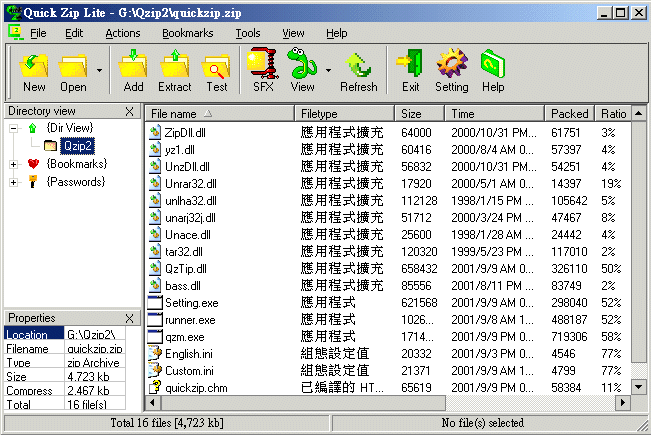The height and width of the screenshot is (435, 651).
Task: Open dropdown arrow beside View button
Action: pos(328,71)
